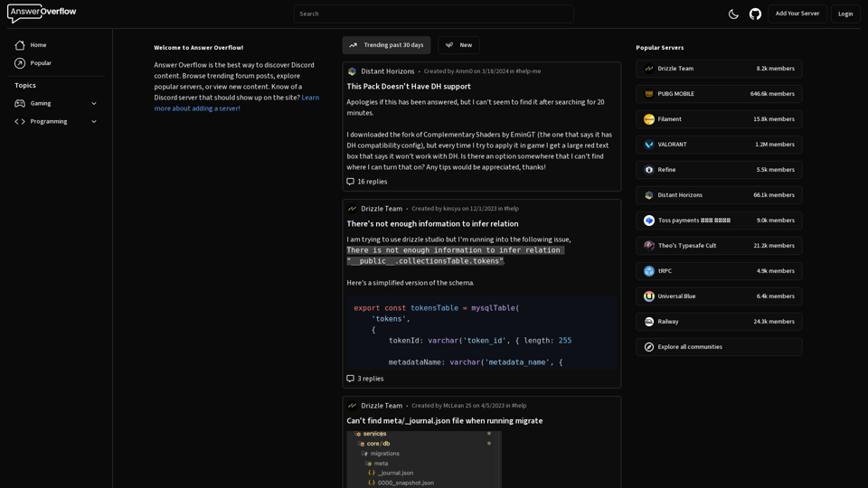Click Drizzle Team icon in Popular Servers

[649, 69]
